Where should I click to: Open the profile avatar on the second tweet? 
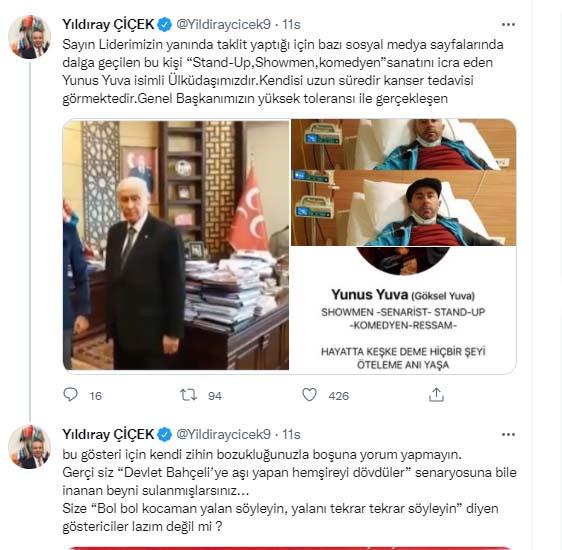pos(29,447)
